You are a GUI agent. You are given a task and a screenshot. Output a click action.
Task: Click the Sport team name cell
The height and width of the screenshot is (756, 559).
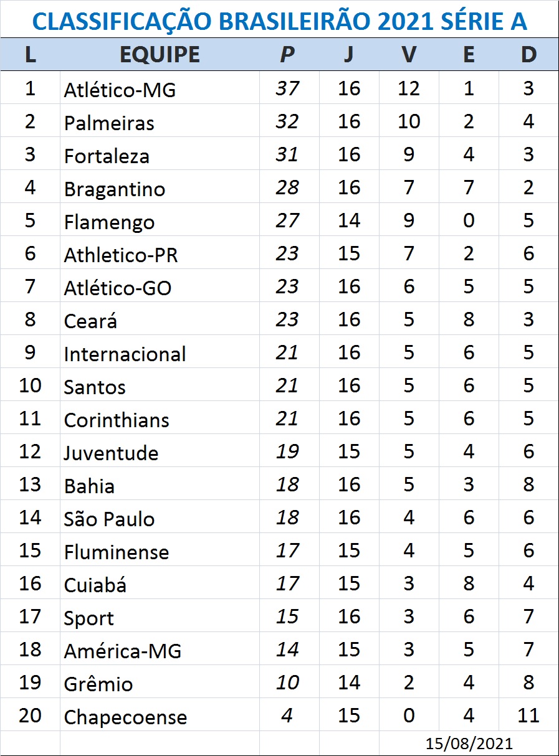[89, 618]
